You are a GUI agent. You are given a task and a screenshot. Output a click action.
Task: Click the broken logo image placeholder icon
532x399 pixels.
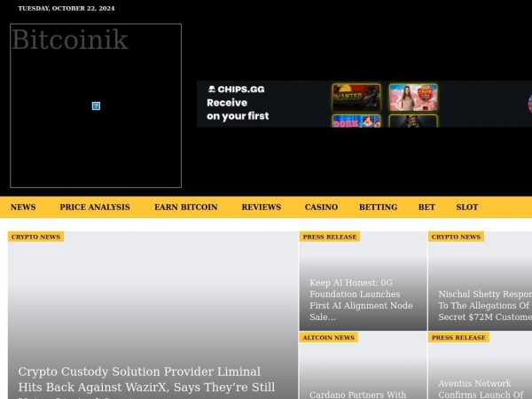click(x=96, y=106)
